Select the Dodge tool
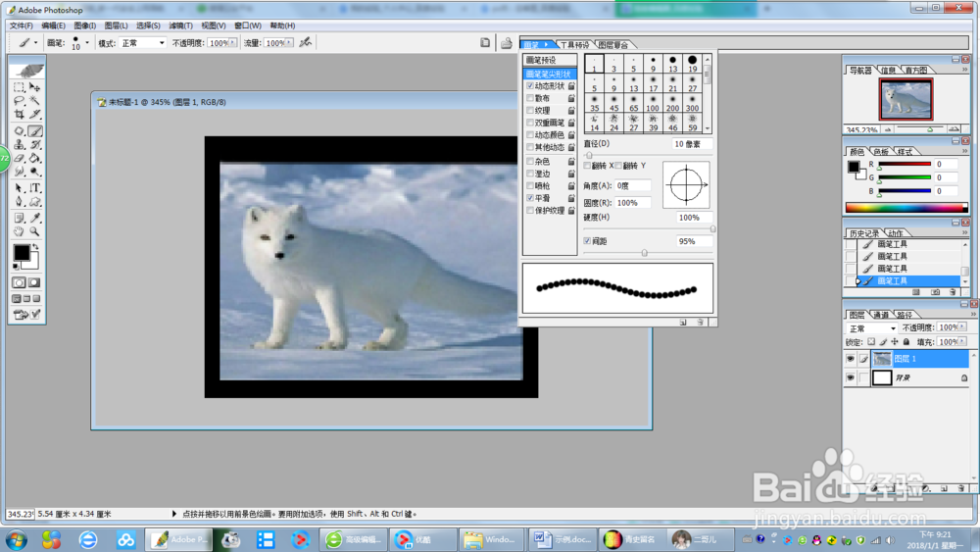The width and height of the screenshot is (980, 552). click(x=35, y=172)
